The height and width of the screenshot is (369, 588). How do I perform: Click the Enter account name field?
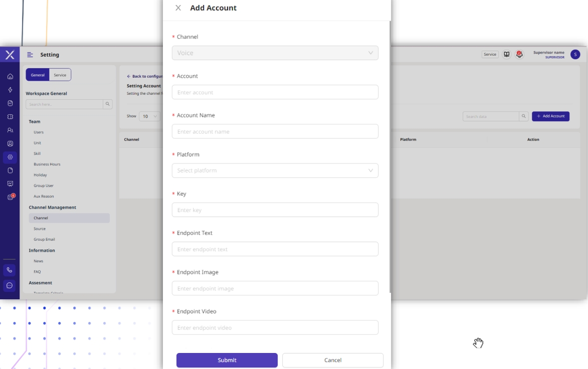click(x=275, y=131)
